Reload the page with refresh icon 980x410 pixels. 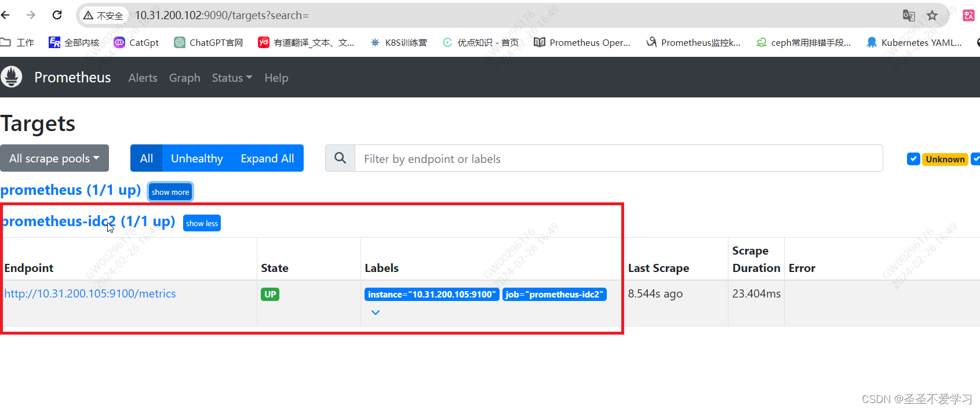click(x=57, y=15)
